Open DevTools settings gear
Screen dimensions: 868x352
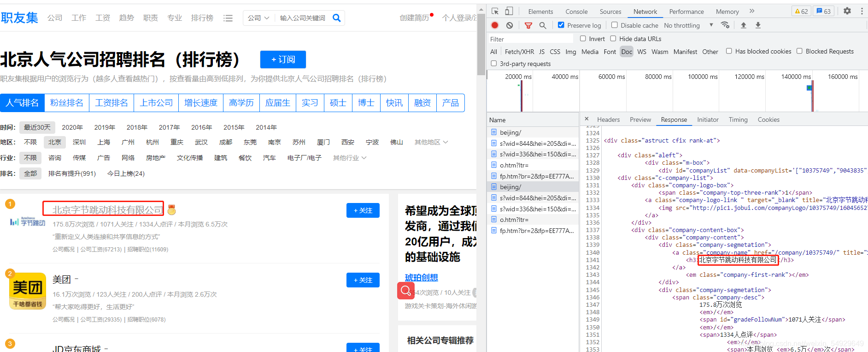point(847,11)
